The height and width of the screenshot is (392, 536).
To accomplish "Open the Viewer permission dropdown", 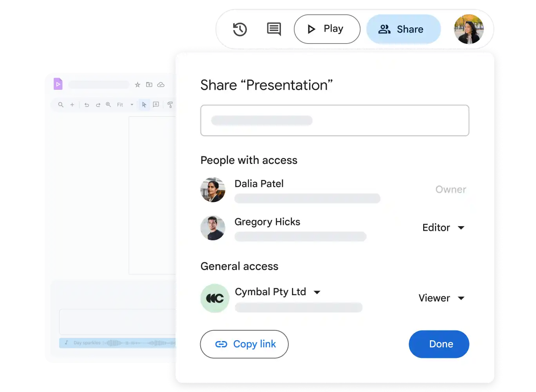I will point(441,298).
